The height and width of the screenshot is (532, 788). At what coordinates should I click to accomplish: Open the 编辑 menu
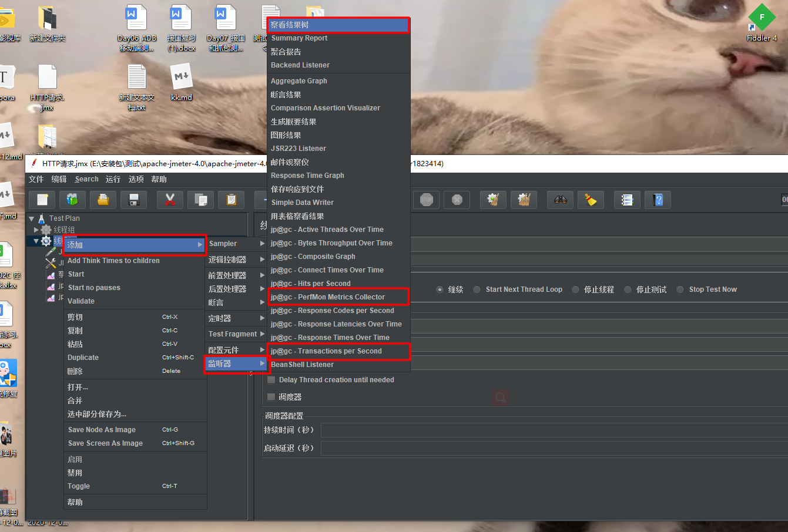[x=59, y=179]
